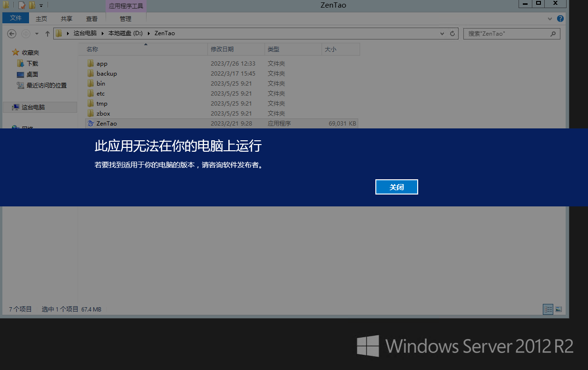This screenshot has height=370, width=588.
Task: Expand the ribbon with the chevron
Action: [550, 19]
